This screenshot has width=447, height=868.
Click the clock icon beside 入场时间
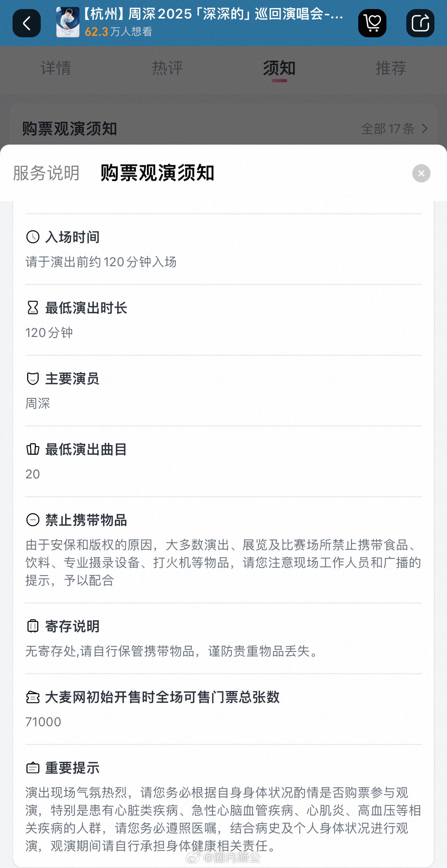[x=33, y=237]
